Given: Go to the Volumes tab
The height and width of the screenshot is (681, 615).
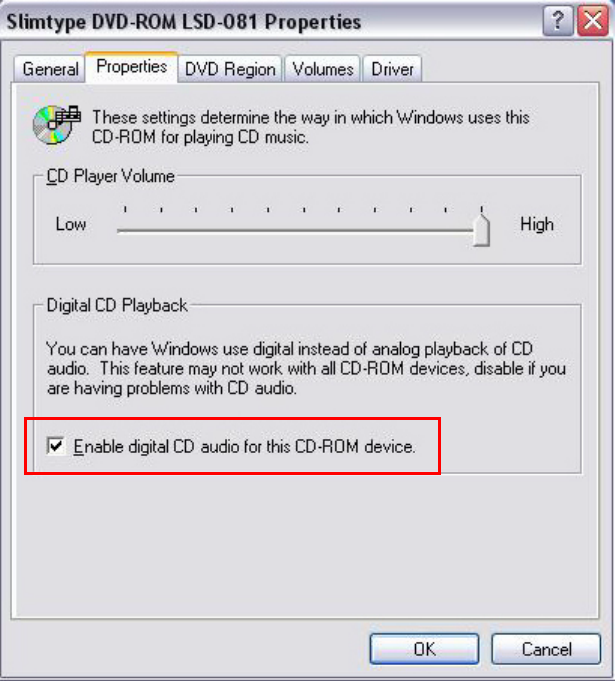Looking at the screenshot, I should click(x=322, y=69).
